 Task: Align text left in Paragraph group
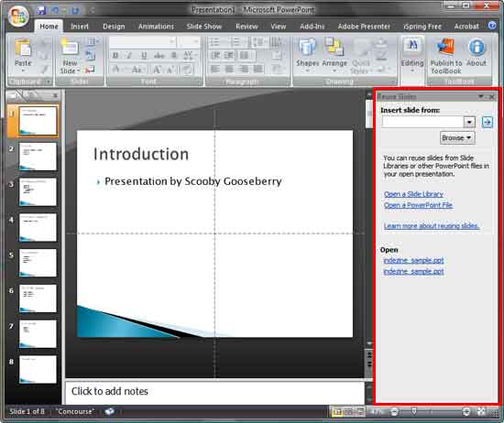[x=215, y=69]
